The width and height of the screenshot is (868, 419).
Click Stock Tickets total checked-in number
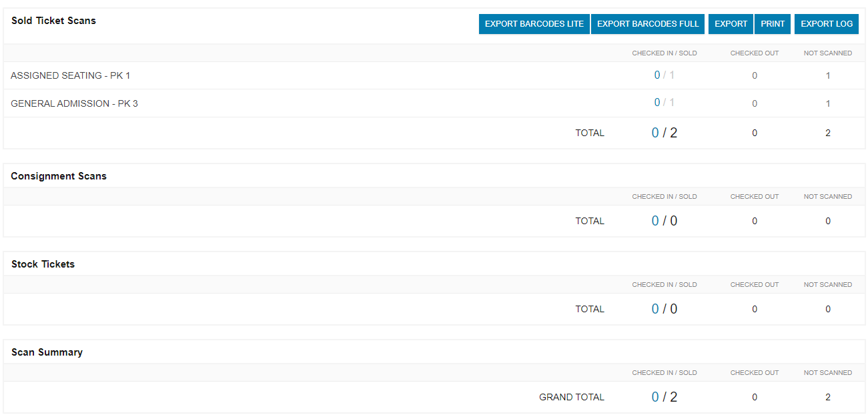click(x=655, y=309)
